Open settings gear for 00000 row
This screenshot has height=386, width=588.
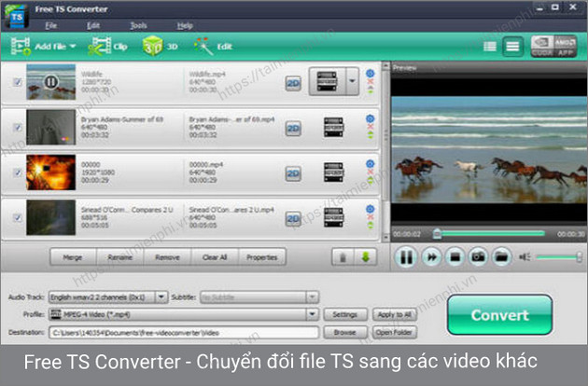tap(371, 164)
